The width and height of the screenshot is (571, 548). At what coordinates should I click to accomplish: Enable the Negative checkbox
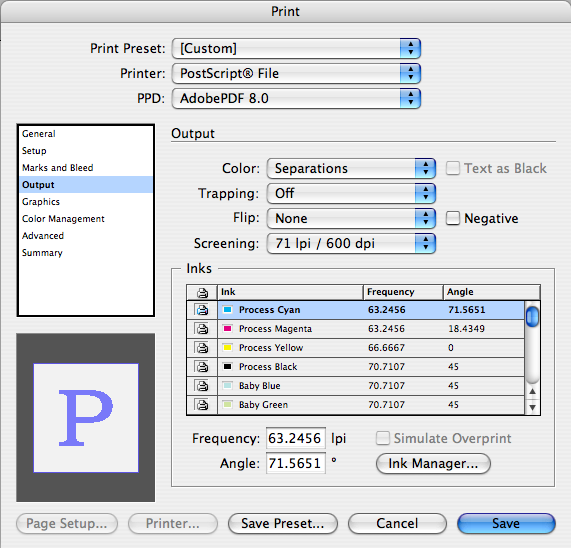(x=453, y=218)
